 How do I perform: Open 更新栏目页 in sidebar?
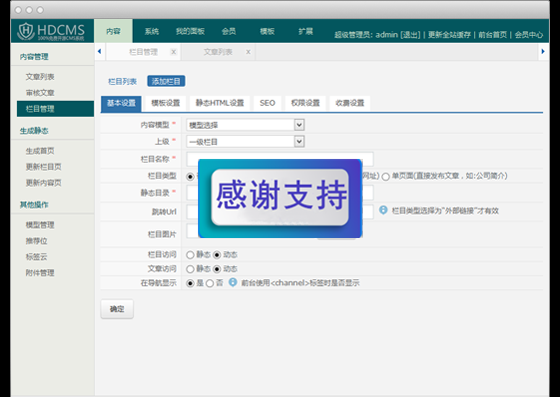click(x=44, y=167)
